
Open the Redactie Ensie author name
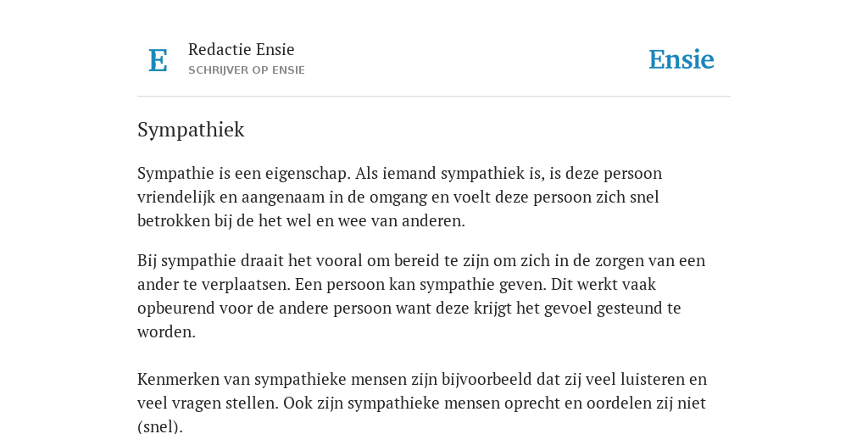(242, 49)
